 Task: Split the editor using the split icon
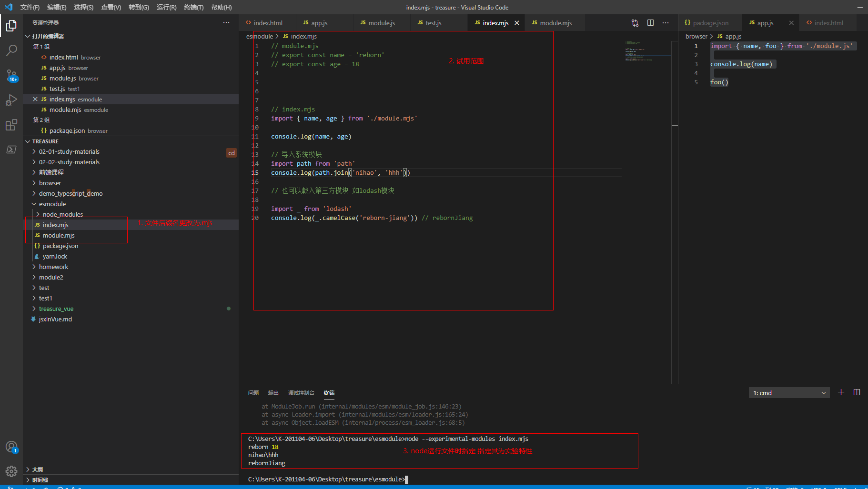[x=651, y=22]
